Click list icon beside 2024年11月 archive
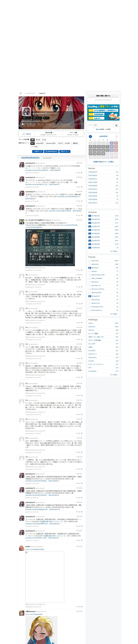This screenshot has height=644, width=138. pyautogui.click(x=90, y=226)
